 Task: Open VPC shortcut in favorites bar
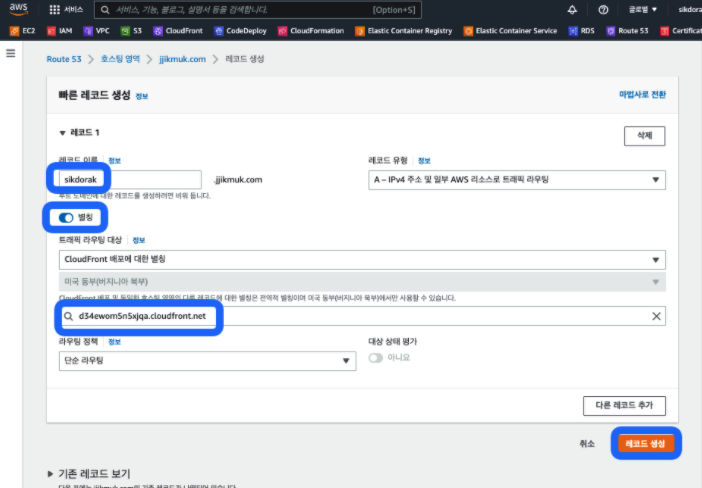[97, 31]
